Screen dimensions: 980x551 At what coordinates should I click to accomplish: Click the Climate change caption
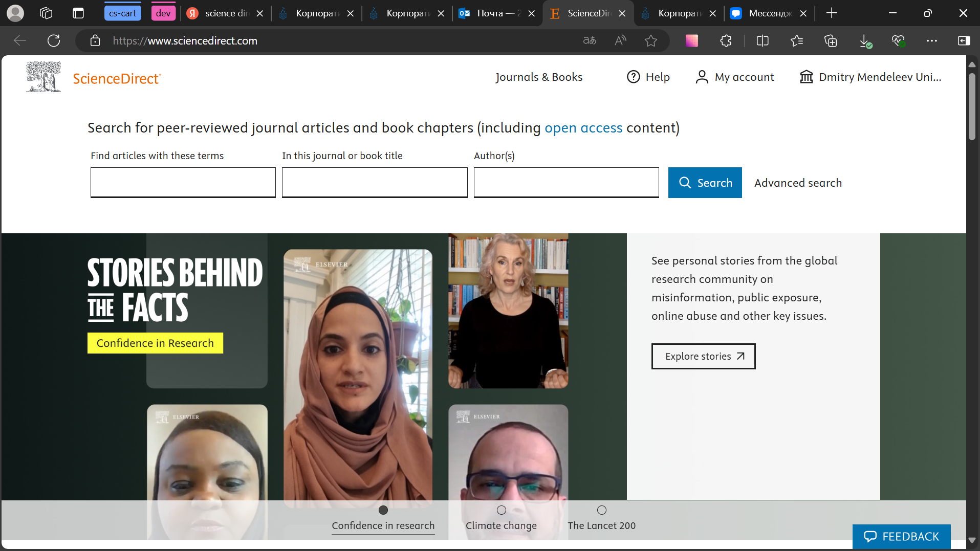pos(501,526)
